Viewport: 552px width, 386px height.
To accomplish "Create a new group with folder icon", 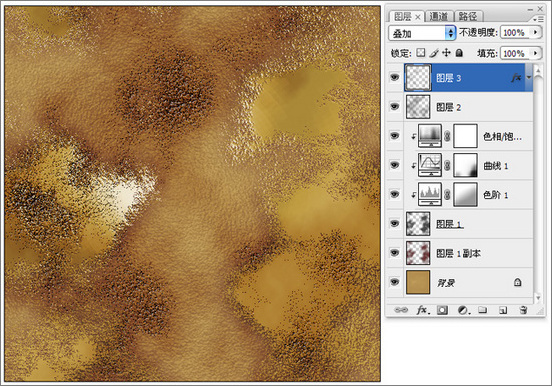I will pos(483,310).
